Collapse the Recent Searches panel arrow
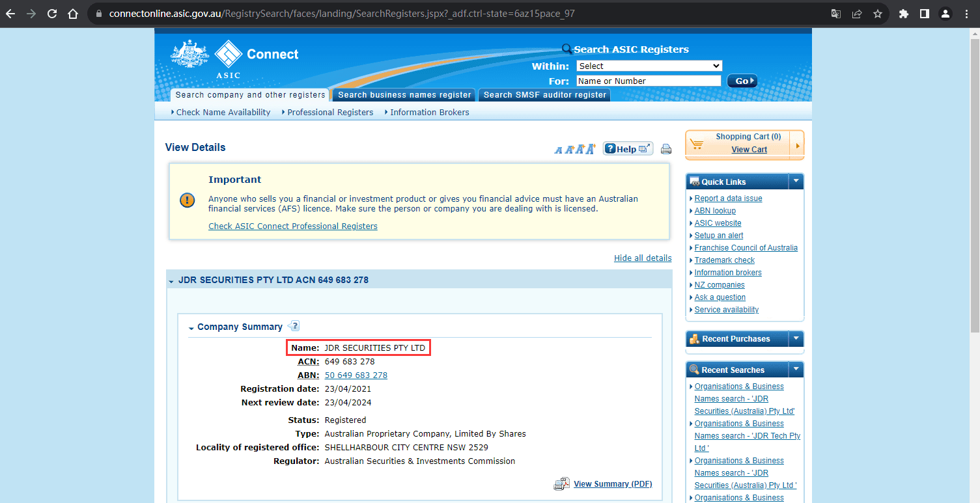 796,370
